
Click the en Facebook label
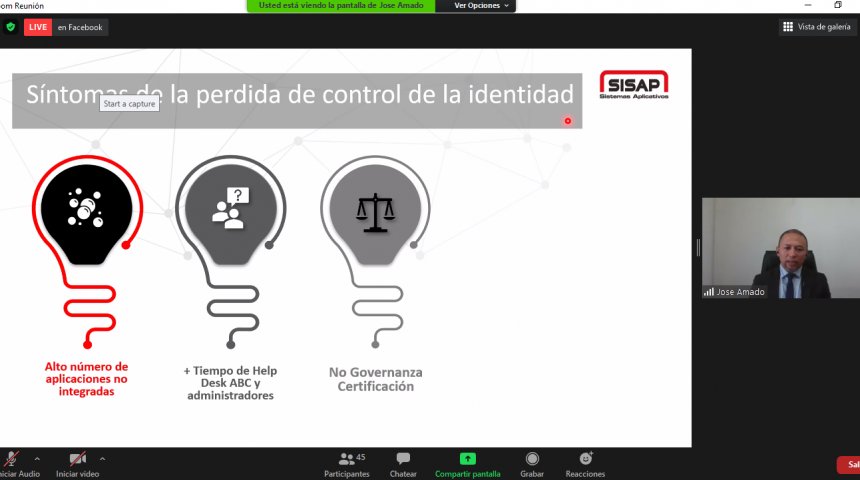[x=80, y=27]
